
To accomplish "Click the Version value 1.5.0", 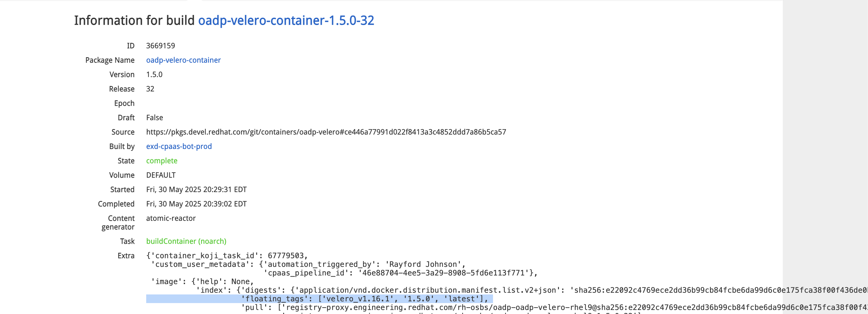I will pyautogui.click(x=154, y=74).
